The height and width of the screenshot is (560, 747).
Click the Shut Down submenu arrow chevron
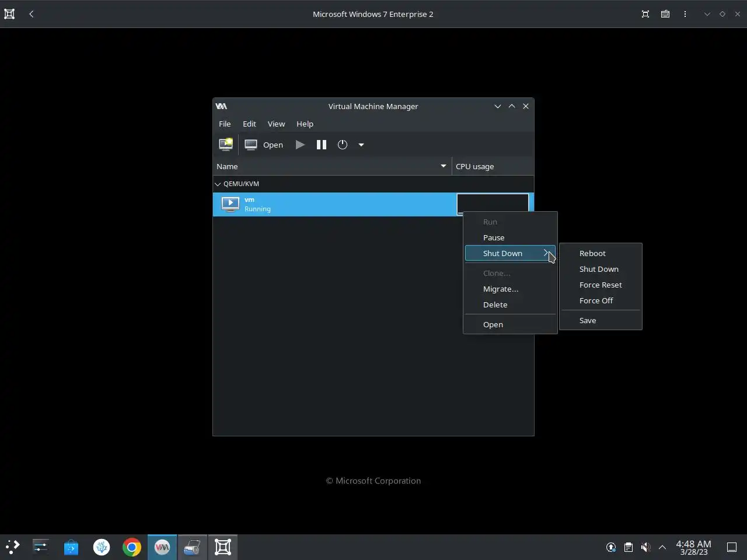pyautogui.click(x=546, y=253)
